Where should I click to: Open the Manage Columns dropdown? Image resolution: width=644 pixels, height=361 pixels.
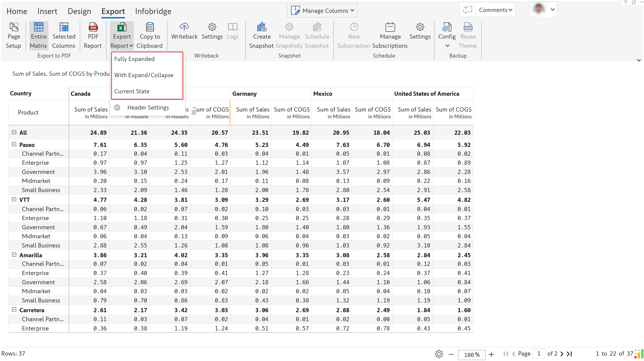[x=322, y=11]
